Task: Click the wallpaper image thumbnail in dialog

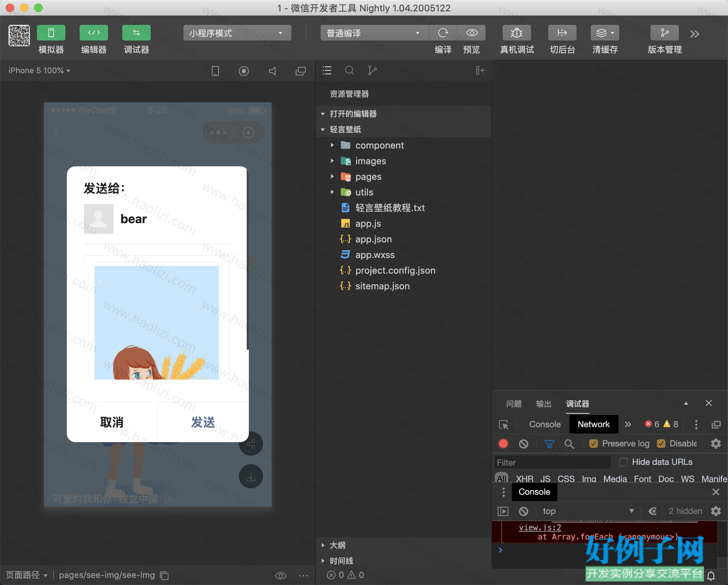Action: (157, 322)
